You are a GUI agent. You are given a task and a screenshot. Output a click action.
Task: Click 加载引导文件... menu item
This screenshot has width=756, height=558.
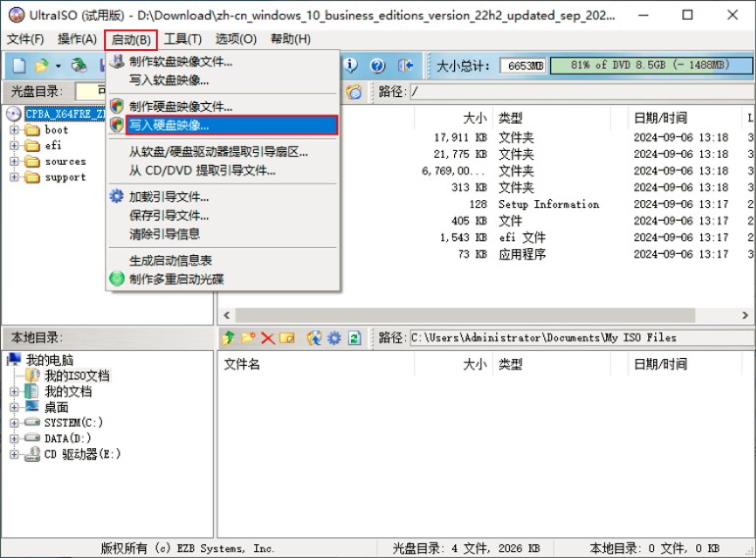tap(169, 197)
